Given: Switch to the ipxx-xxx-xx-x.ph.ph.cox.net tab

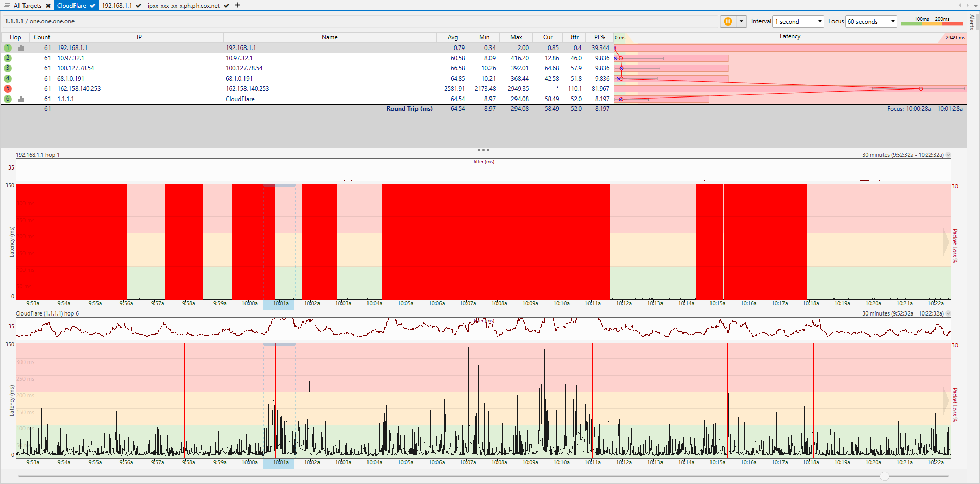Looking at the screenshot, I should click(x=184, y=6).
